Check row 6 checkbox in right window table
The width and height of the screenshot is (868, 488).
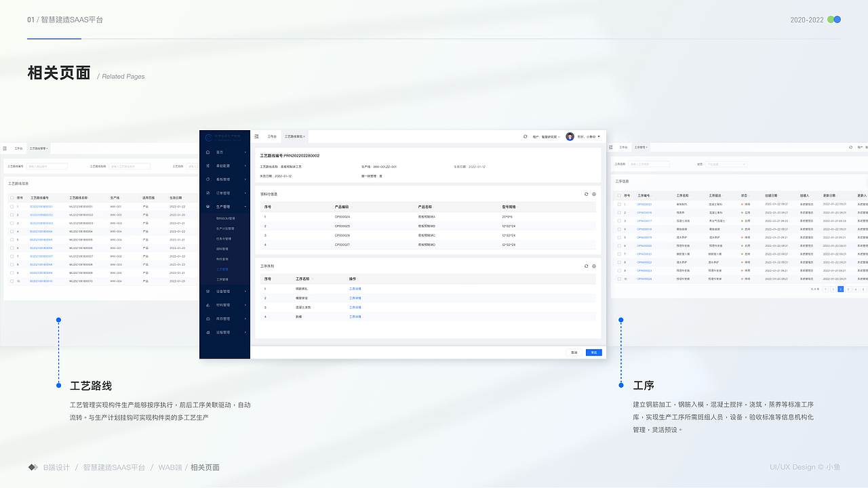point(619,245)
